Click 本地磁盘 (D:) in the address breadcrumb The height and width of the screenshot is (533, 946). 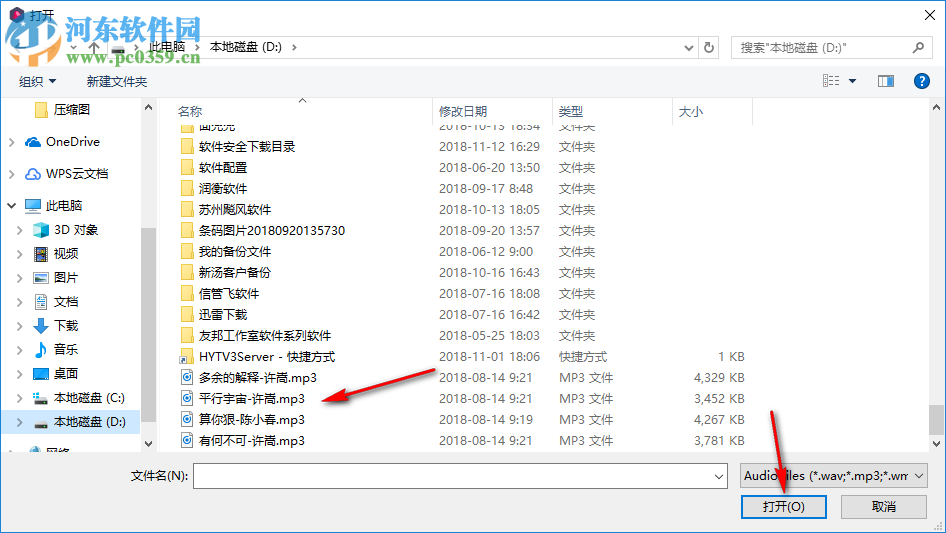click(x=246, y=47)
